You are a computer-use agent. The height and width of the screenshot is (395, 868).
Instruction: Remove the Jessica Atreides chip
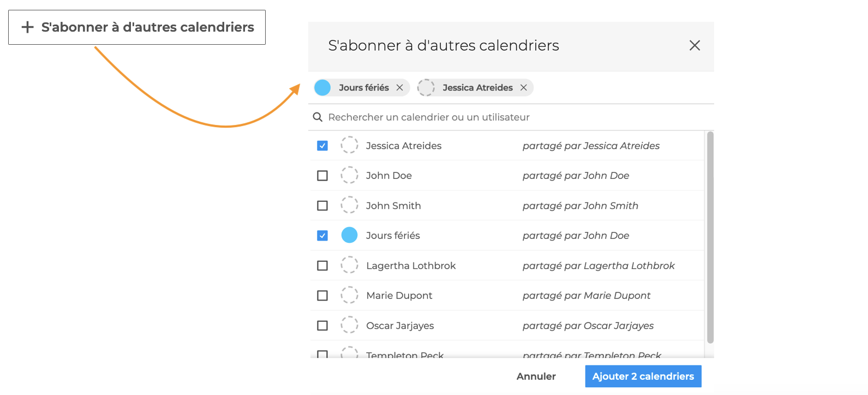click(523, 88)
